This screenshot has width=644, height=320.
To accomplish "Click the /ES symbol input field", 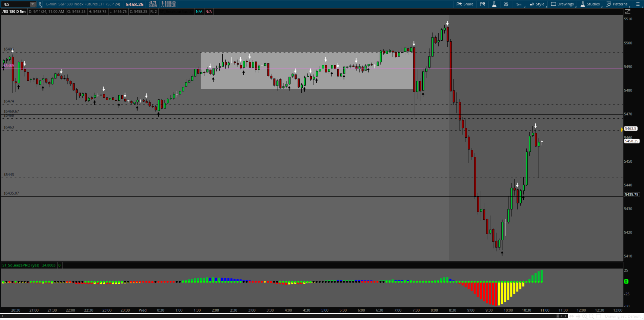I will [x=16, y=4].
